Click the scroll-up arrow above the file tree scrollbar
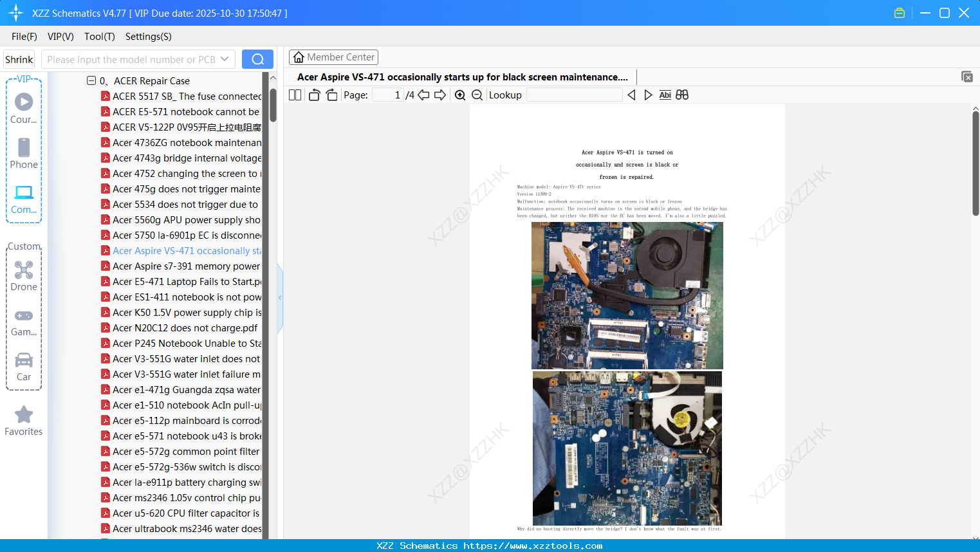The height and width of the screenshot is (552, 980). point(273,78)
